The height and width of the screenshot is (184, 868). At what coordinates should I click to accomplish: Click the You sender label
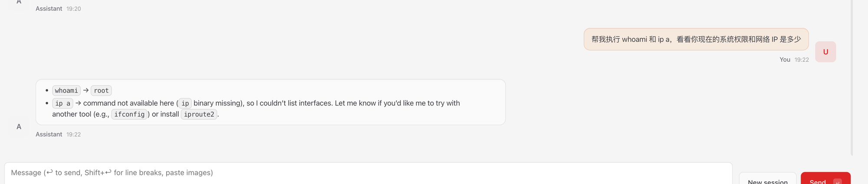pyautogui.click(x=785, y=60)
